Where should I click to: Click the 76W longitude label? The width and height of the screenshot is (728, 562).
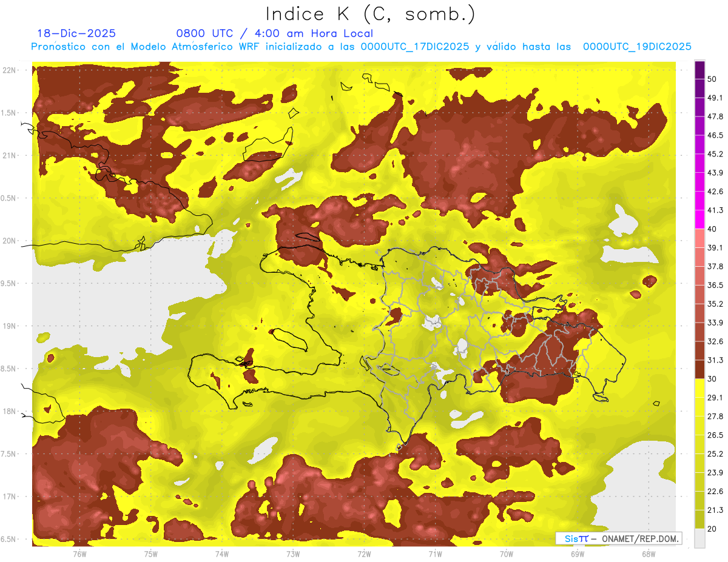(79, 554)
